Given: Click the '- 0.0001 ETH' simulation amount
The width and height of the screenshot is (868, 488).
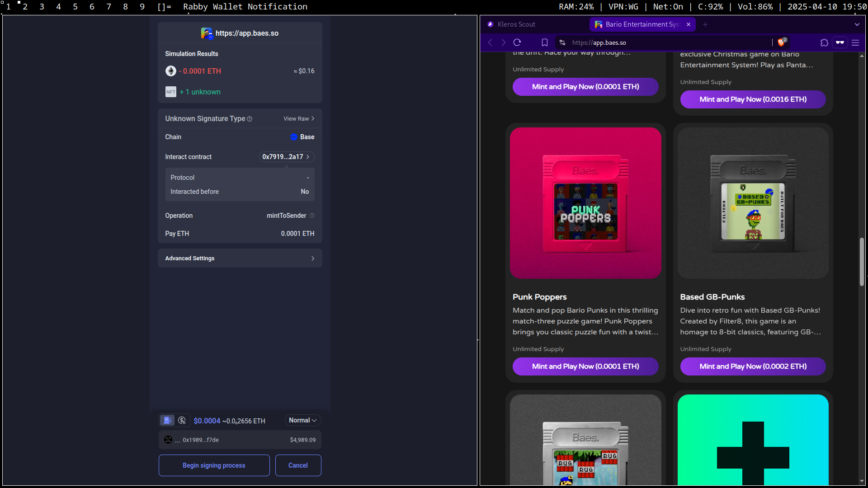Looking at the screenshot, I should 200,71.
